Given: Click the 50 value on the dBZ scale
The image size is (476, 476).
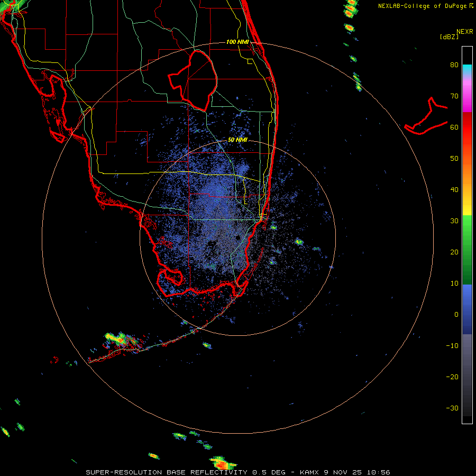Looking at the screenshot, I should tap(454, 159).
